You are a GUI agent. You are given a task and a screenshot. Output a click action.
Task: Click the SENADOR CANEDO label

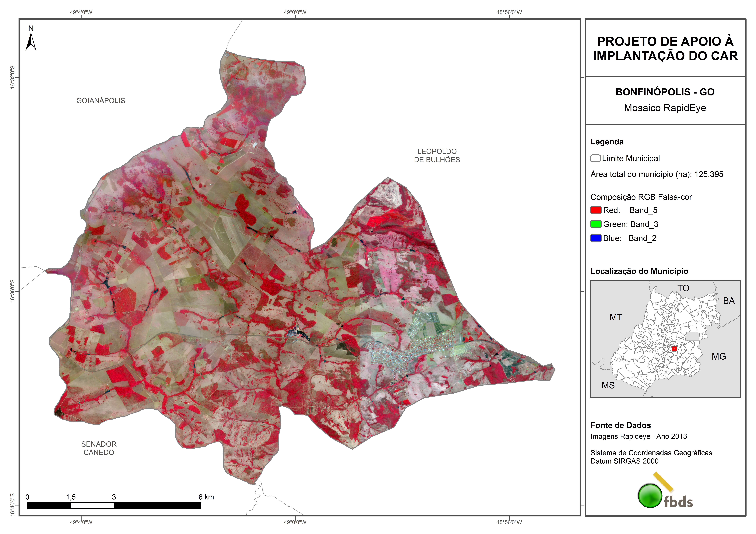pos(99,448)
